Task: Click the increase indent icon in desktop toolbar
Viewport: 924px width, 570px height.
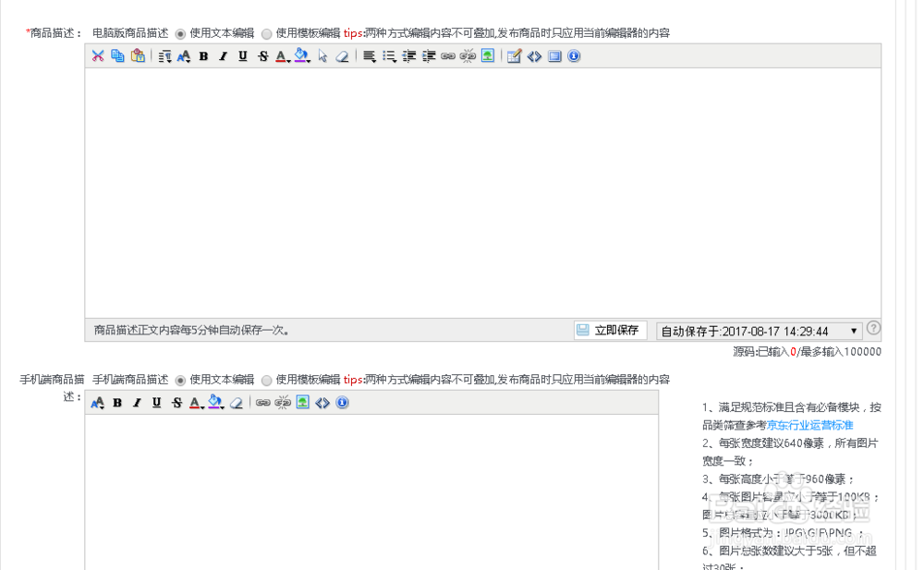Action: [x=429, y=56]
